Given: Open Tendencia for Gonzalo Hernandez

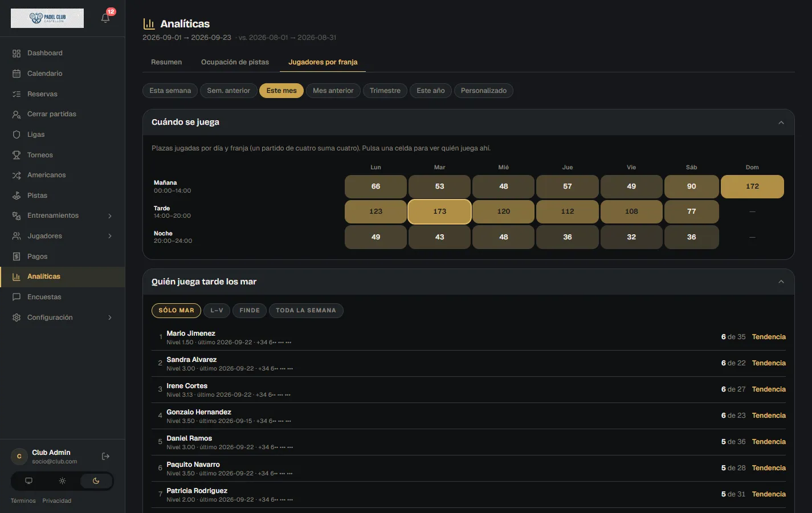Looking at the screenshot, I should tap(769, 416).
